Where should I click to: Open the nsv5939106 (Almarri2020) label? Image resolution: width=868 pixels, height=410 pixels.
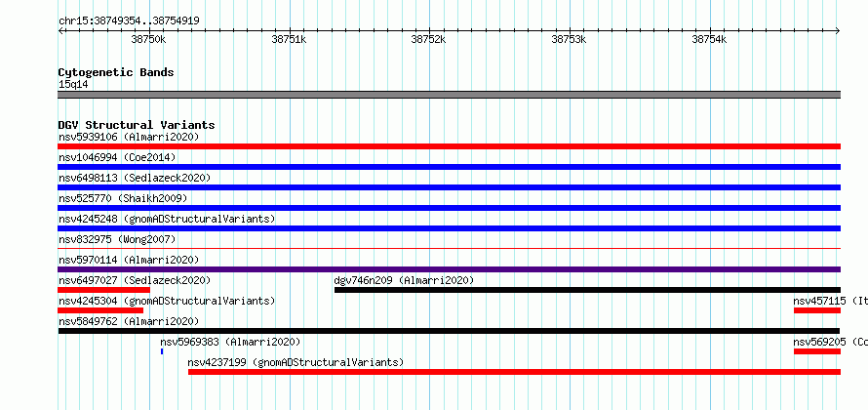[129, 137]
